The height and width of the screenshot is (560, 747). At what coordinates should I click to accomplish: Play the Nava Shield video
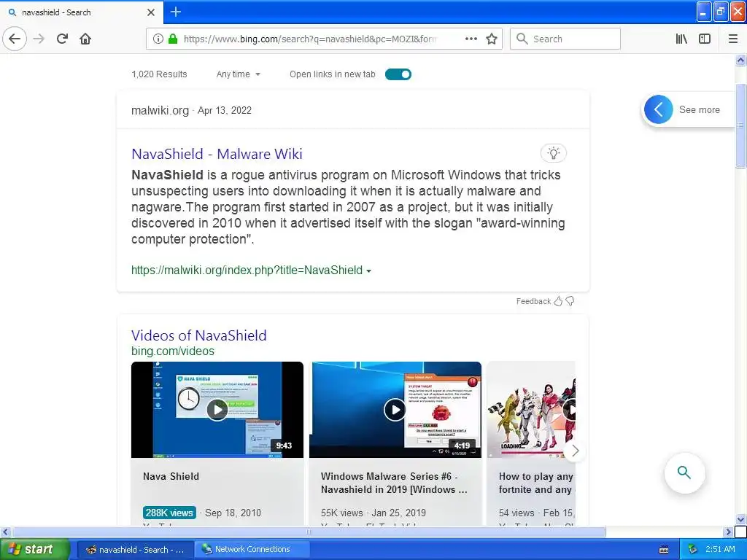pos(217,410)
